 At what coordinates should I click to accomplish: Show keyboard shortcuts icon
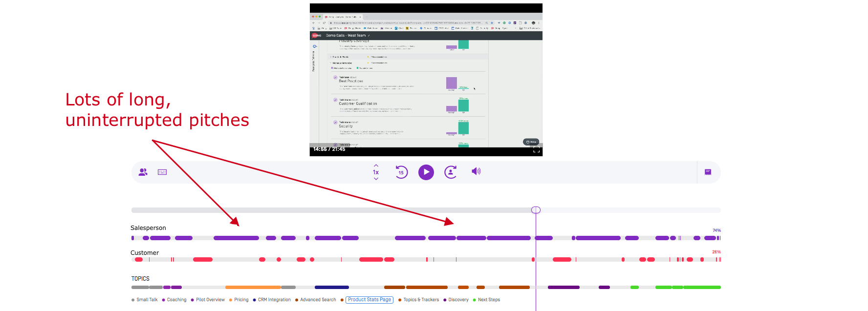click(162, 172)
